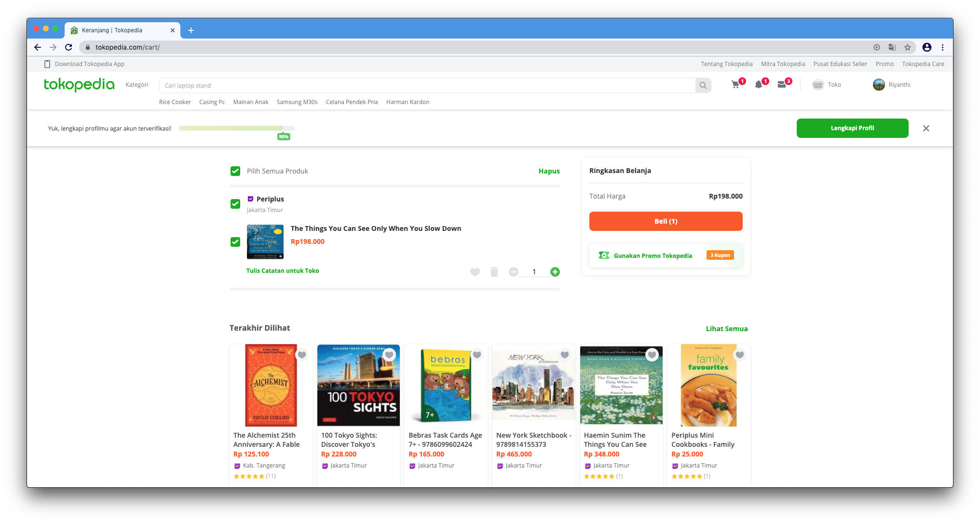The height and width of the screenshot is (523, 980).
Task: Toggle the Periplus store checkbox
Action: click(235, 204)
